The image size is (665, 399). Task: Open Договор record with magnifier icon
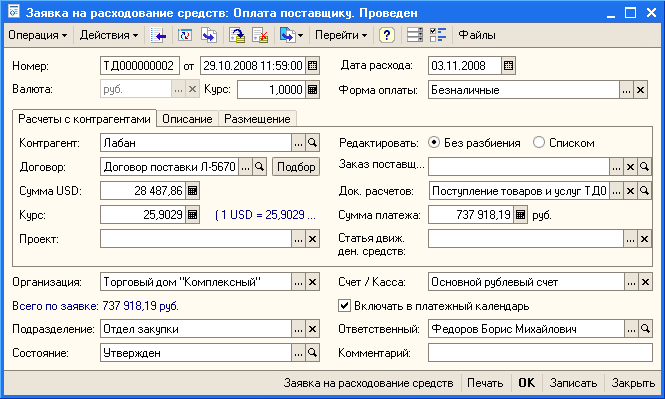pos(260,167)
